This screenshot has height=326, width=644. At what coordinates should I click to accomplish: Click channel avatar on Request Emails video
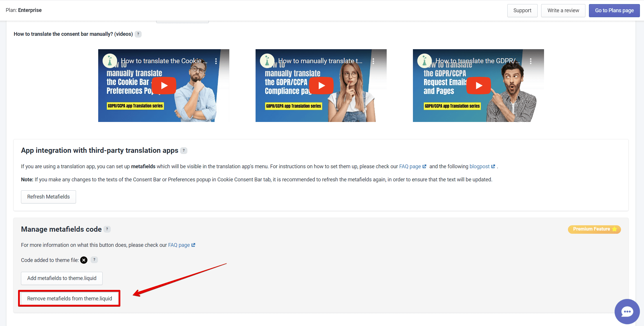[425, 61]
